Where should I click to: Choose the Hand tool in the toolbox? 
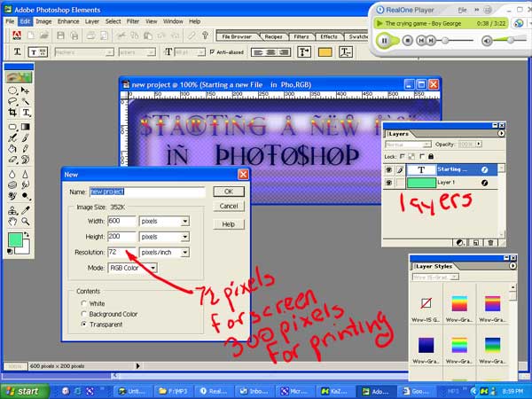12,220
